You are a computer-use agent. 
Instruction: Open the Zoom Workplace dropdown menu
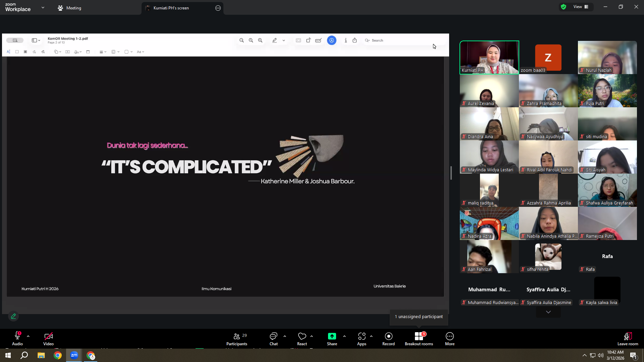click(43, 7)
